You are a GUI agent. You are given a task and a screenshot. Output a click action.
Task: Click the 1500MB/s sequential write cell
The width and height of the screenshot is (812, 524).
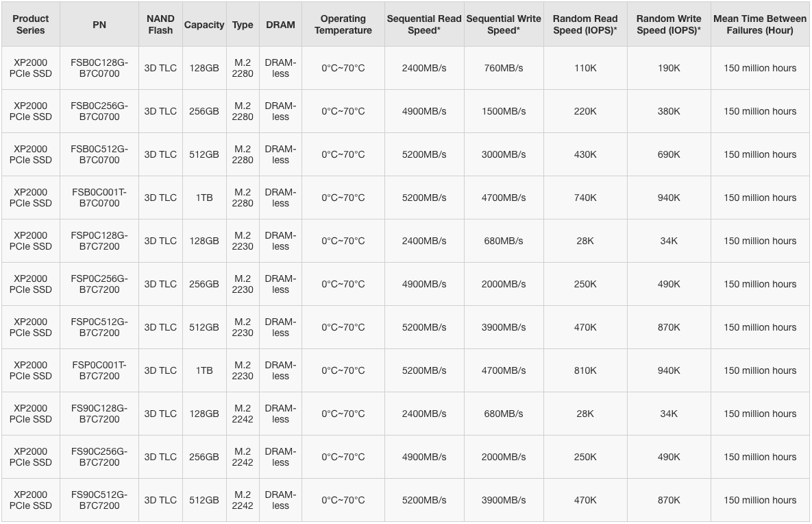(x=504, y=111)
